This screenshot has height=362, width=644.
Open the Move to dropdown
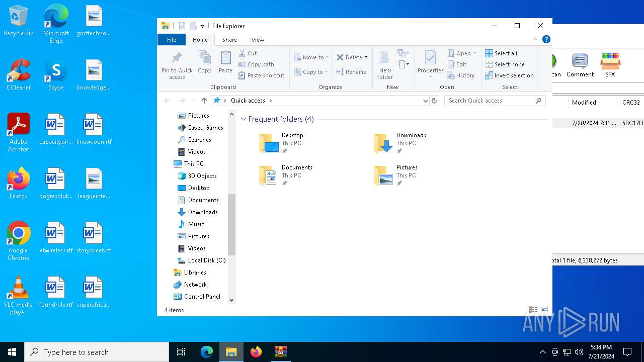pyautogui.click(x=311, y=57)
